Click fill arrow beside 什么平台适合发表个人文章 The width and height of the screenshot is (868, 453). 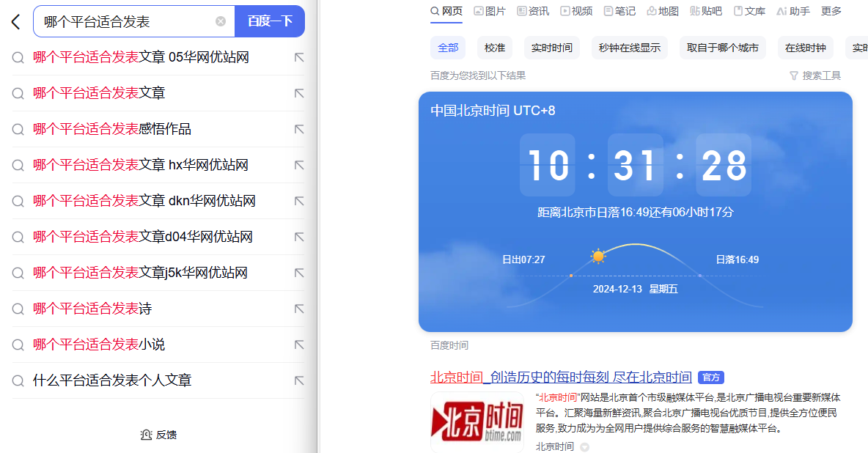tap(299, 380)
